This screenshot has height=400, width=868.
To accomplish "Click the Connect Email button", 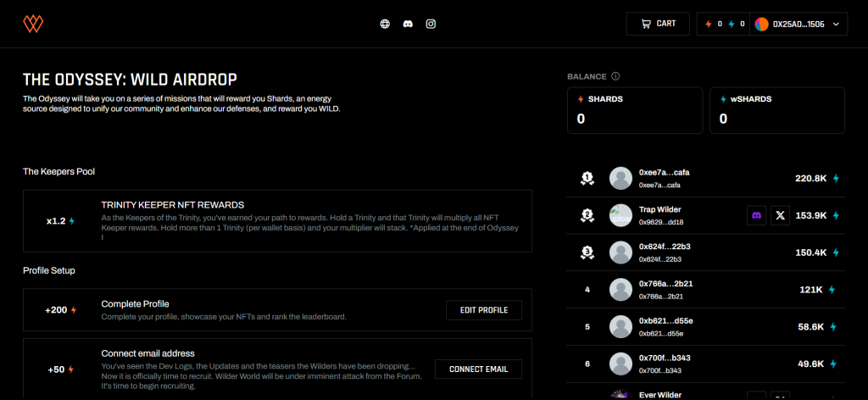I will point(478,369).
